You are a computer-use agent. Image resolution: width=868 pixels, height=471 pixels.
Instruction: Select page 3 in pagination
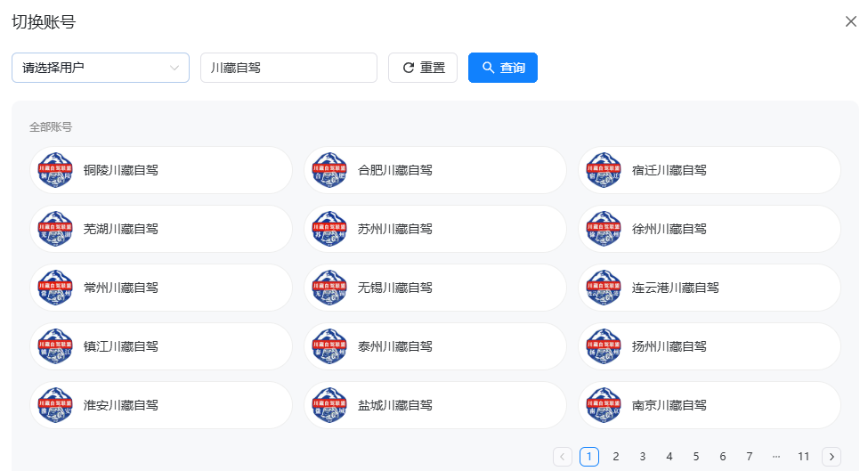click(x=643, y=457)
